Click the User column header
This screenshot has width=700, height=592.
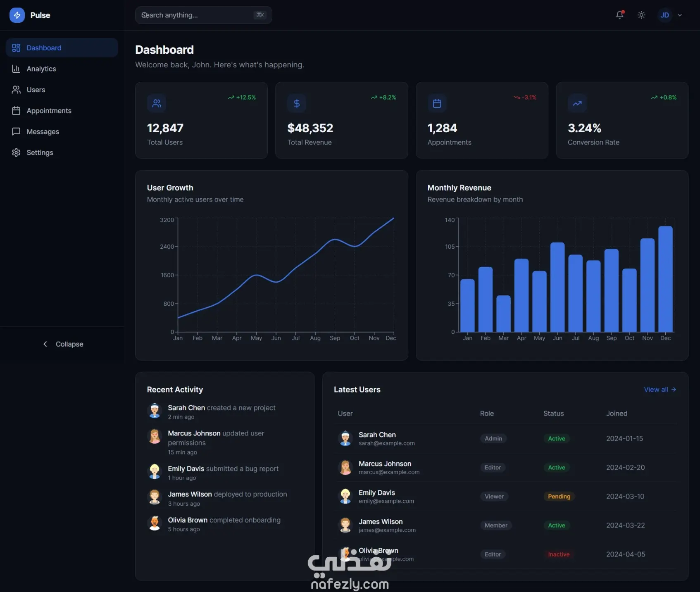coord(345,414)
